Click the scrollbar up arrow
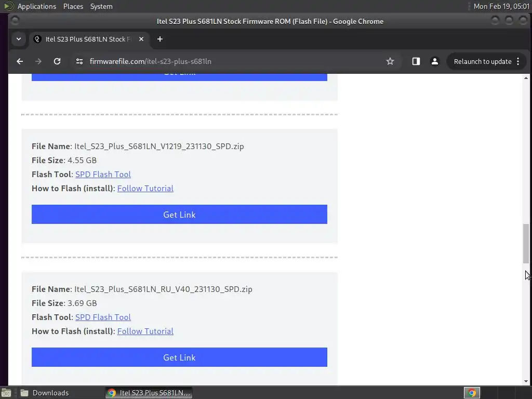 tap(526, 78)
